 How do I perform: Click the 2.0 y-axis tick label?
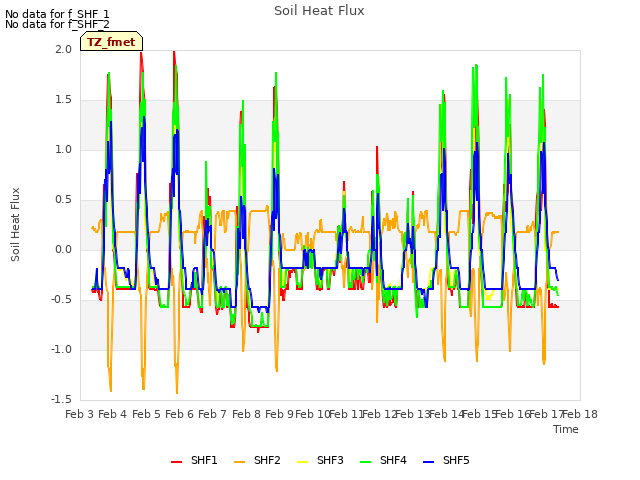tap(63, 49)
